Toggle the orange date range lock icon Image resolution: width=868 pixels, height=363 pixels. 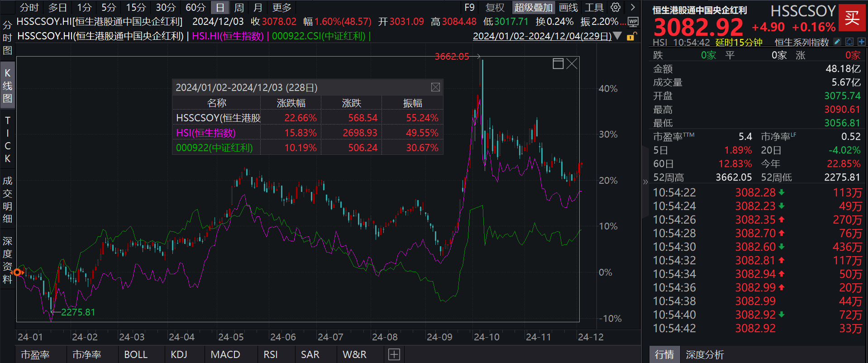click(x=631, y=36)
